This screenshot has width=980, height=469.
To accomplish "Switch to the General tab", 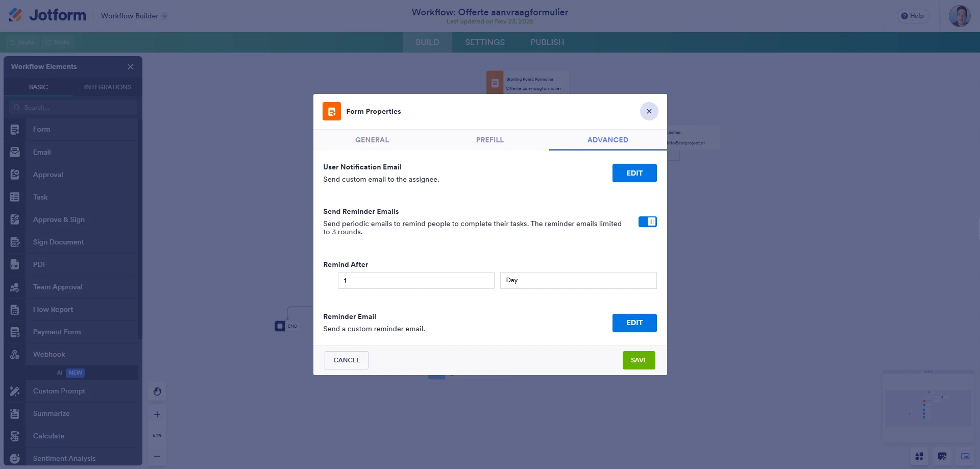I will coord(372,140).
